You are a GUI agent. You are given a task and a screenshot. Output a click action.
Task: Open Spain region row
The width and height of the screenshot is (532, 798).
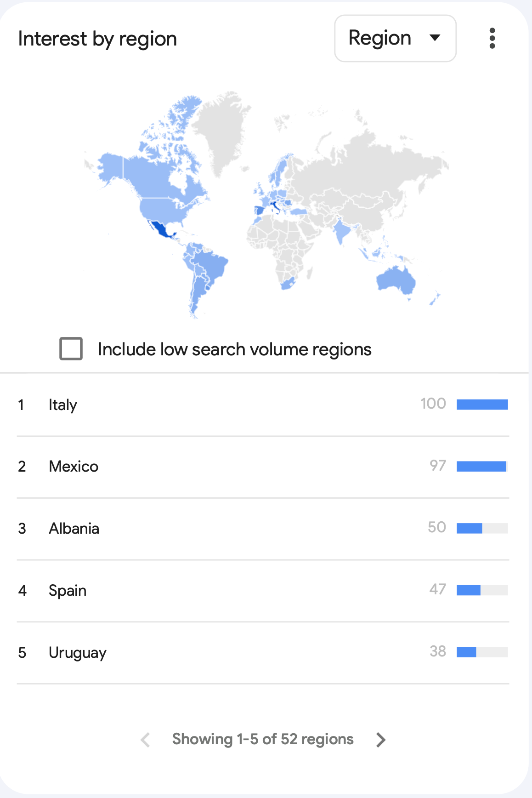(x=263, y=591)
